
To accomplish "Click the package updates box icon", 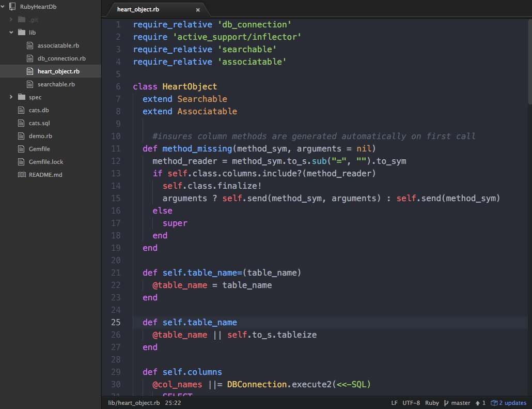I will pos(494,403).
